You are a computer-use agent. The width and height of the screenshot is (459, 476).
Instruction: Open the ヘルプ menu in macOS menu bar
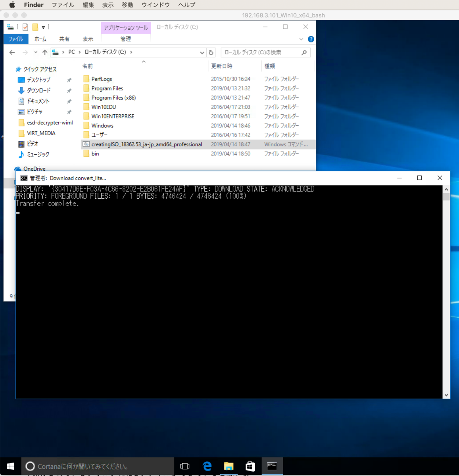click(187, 5)
